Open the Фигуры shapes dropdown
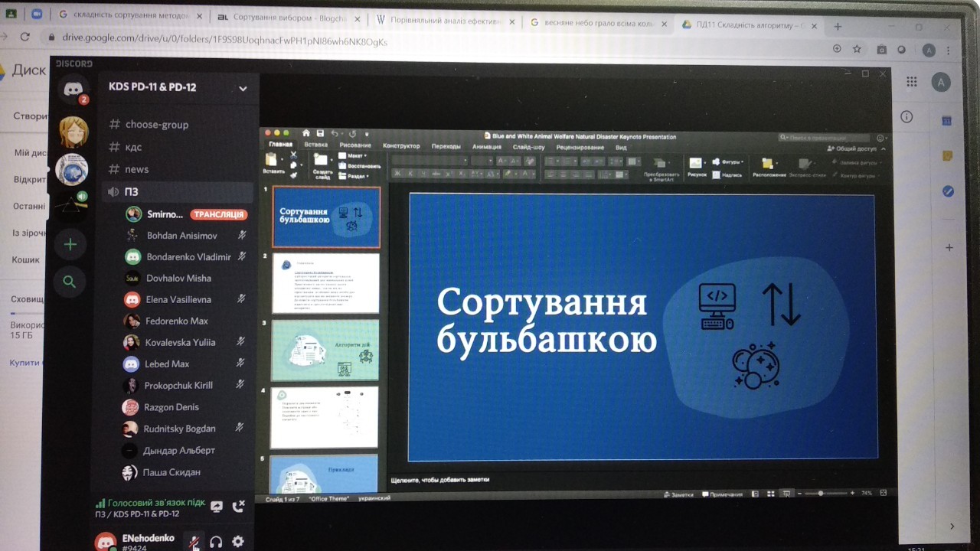 click(727, 161)
